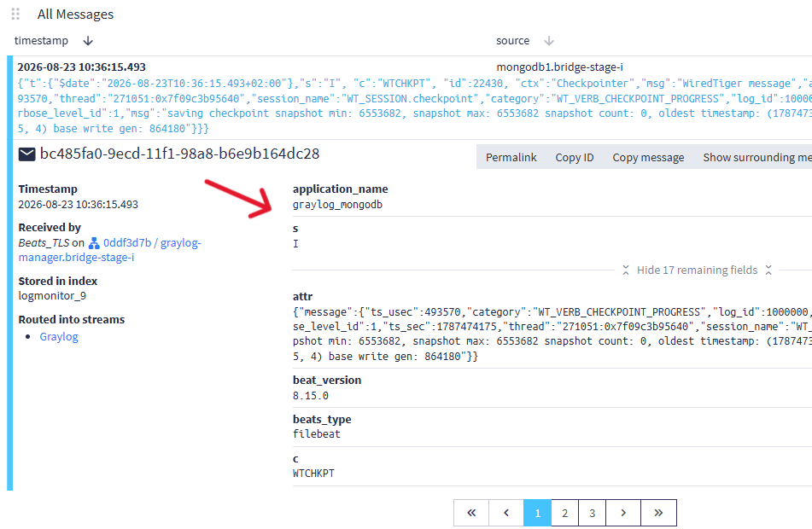Open the Graylog stream link
The image size is (812, 529).
click(x=59, y=336)
